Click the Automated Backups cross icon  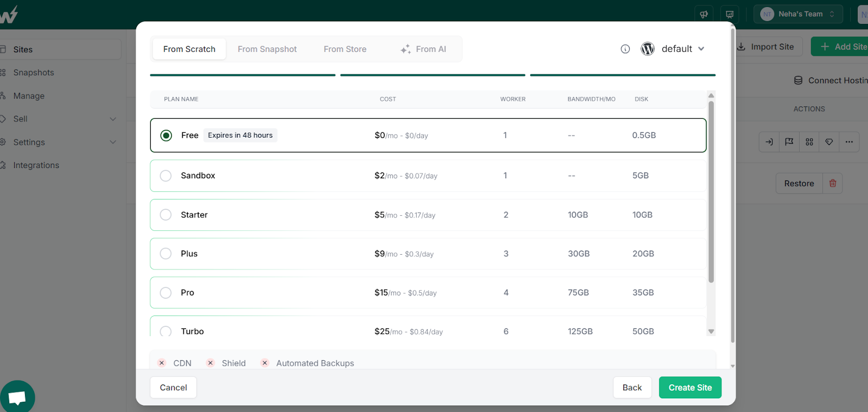(265, 363)
